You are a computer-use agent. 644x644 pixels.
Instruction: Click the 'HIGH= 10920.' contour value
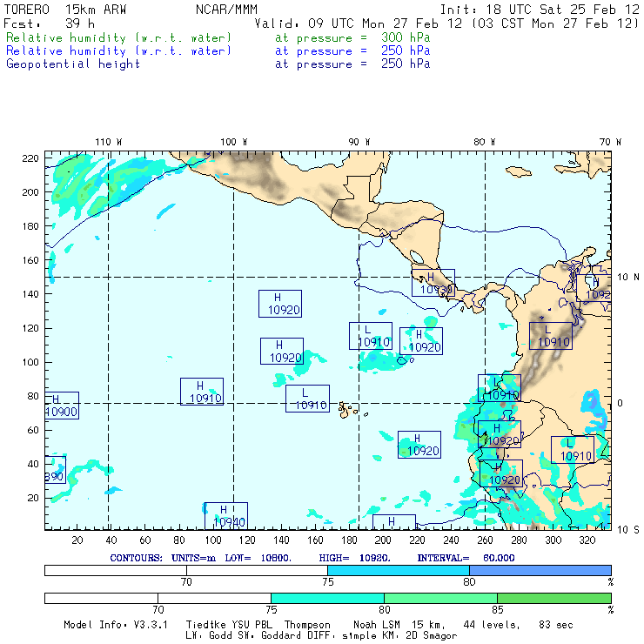click(354, 558)
